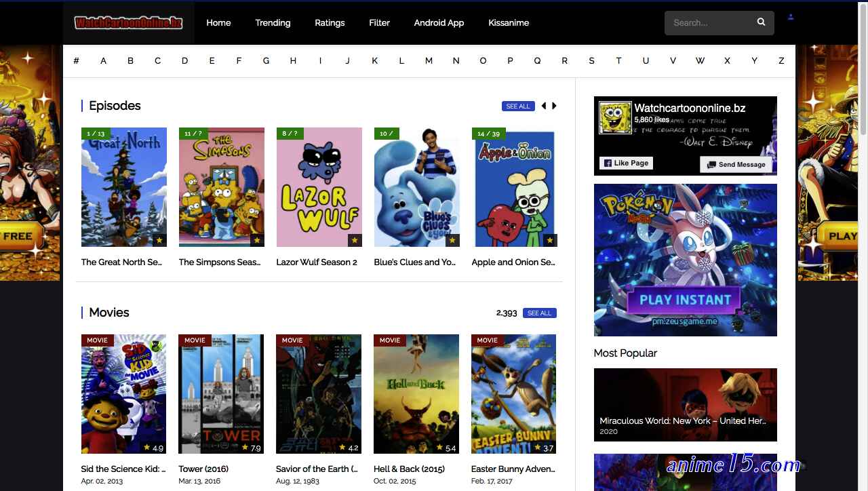Image resolution: width=868 pixels, height=491 pixels.
Task: Open the Home menu item
Action: pyautogui.click(x=218, y=22)
